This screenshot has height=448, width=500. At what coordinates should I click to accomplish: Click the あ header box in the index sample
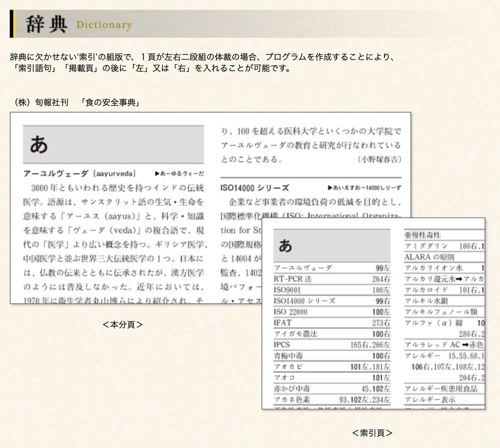pos(332,246)
